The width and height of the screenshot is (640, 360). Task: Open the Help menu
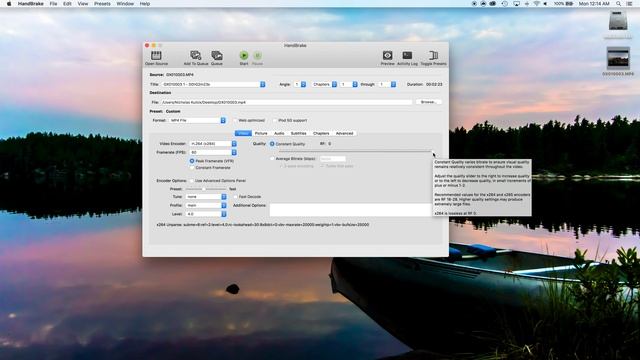[145, 4]
